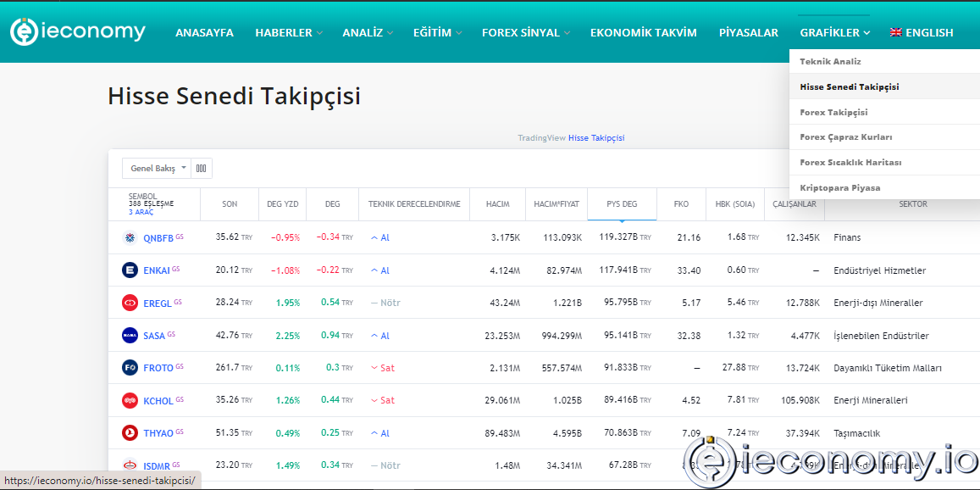Select the ENKAI stock logo icon
Image resolution: width=980 pixels, height=490 pixels.
129,270
